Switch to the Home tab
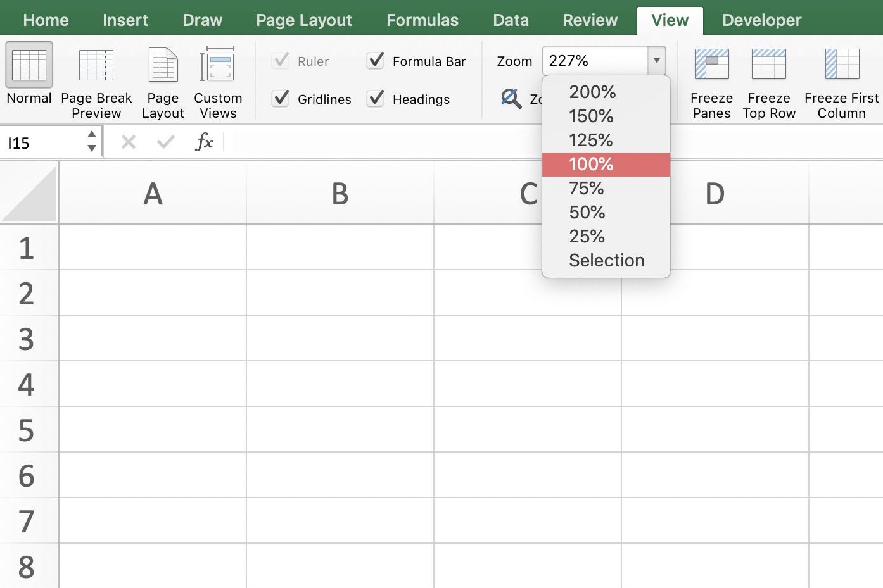Image resolution: width=883 pixels, height=588 pixels. pos(46,20)
